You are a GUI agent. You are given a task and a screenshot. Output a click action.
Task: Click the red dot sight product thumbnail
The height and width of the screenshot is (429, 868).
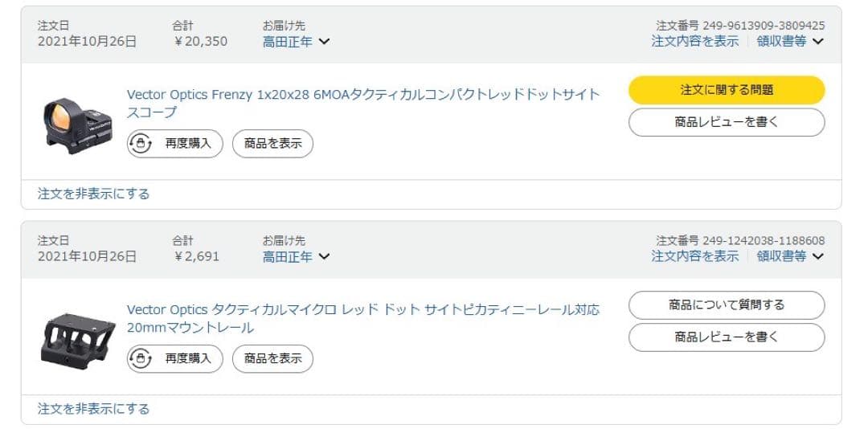[76, 122]
